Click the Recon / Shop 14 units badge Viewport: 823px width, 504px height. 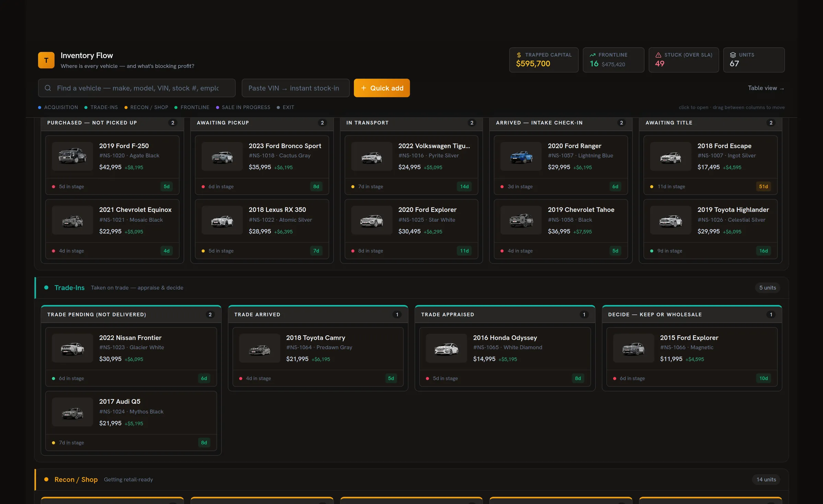point(766,479)
